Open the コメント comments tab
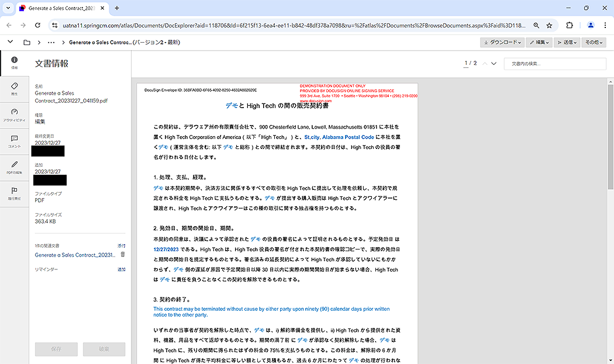The height and width of the screenshot is (364, 614). click(15, 142)
